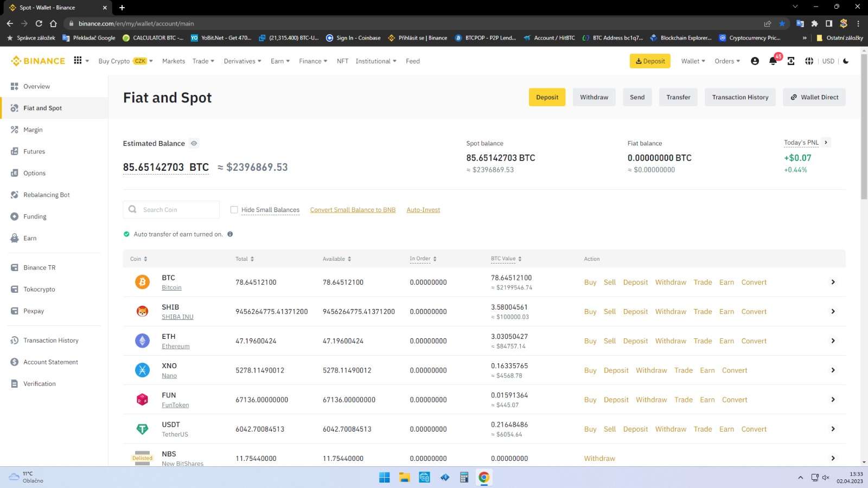Image resolution: width=868 pixels, height=488 pixels.
Task: Click the info icon beside auto transfer
Action: pyautogui.click(x=230, y=234)
